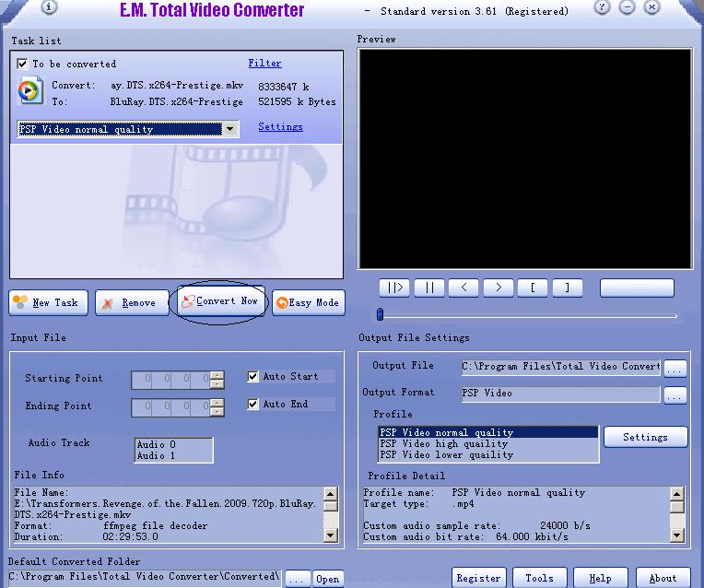Uncheck the To be converted checkbox
This screenshot has height=588, width=704.
pos(22,64)
